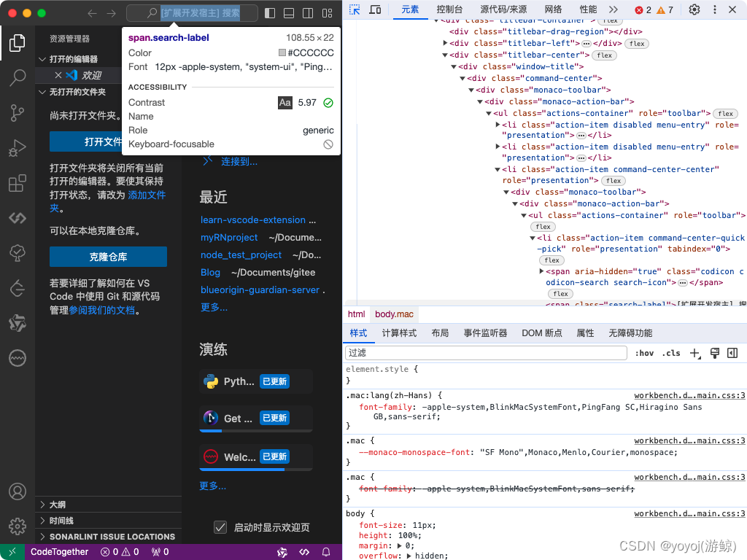
Task: Open myRNproject recent link
Action: coord(229,238)
